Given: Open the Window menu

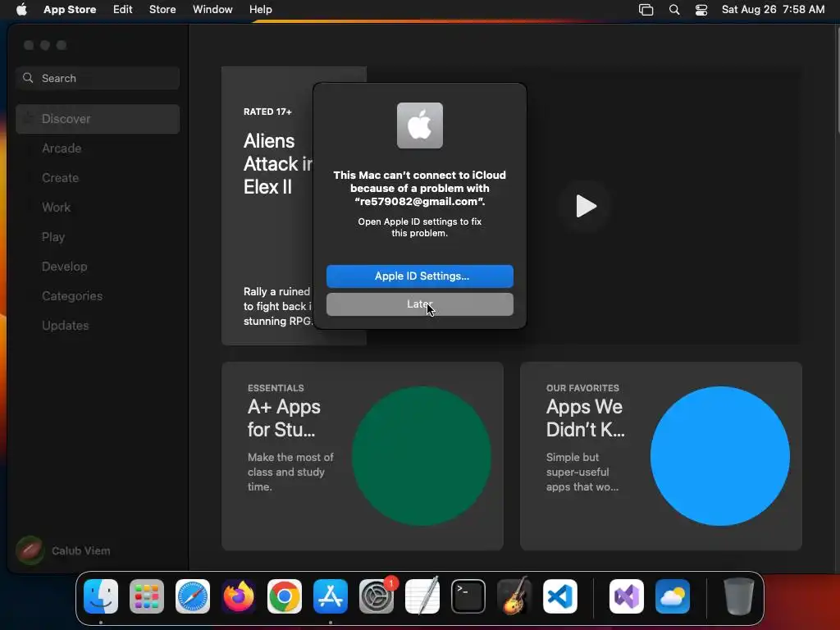Looking at the screenshot, I should tap(212, 9).
